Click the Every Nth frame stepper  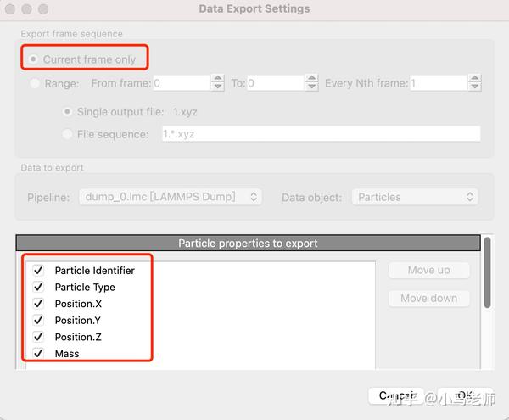point(475,83)
